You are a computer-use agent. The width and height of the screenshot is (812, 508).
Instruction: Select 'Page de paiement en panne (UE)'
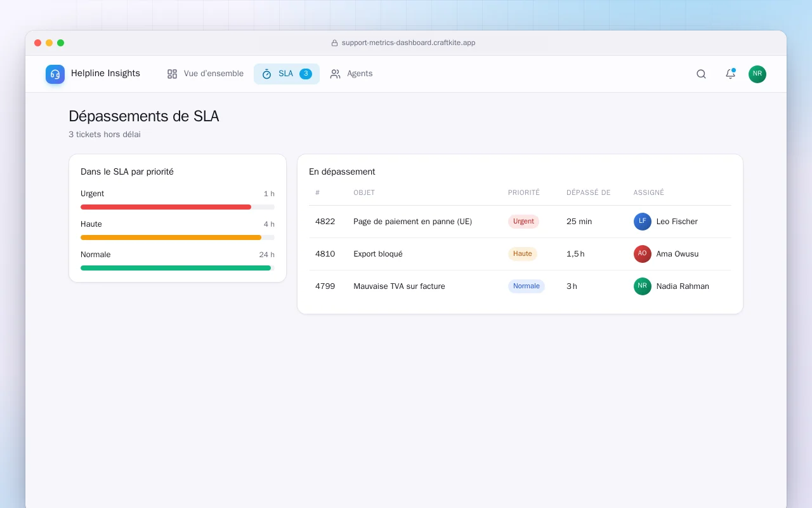(412, 222)
